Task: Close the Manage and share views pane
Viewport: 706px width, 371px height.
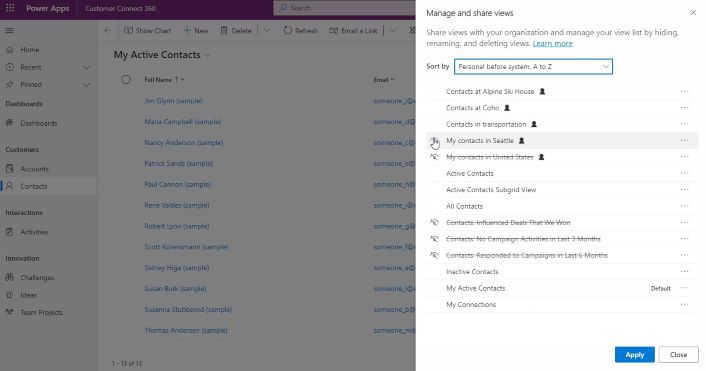Action: (693, 13)
